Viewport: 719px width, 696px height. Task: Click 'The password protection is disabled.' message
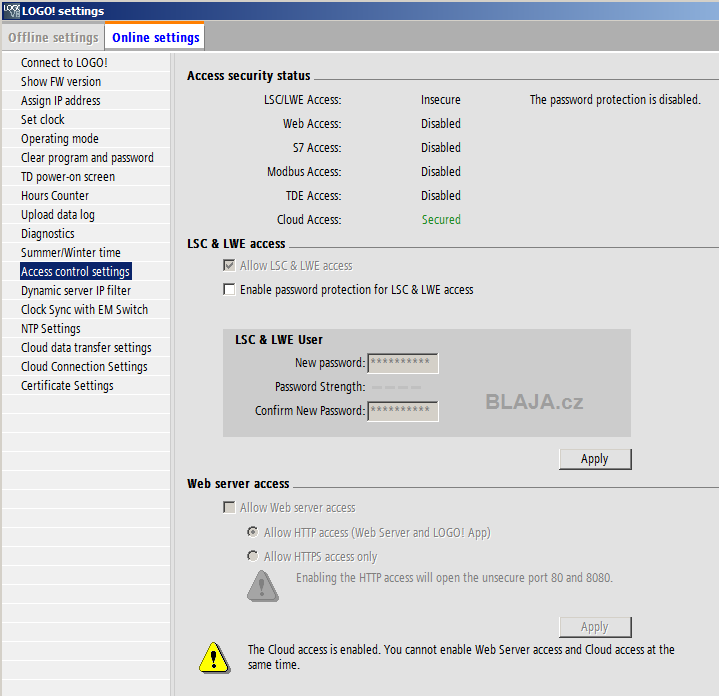point(615,99)
